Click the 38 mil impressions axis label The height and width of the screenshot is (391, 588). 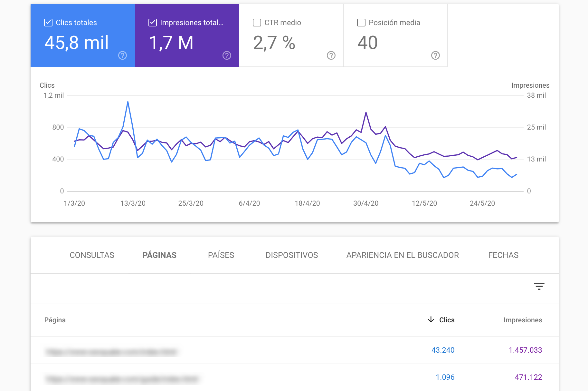(536, 95)
